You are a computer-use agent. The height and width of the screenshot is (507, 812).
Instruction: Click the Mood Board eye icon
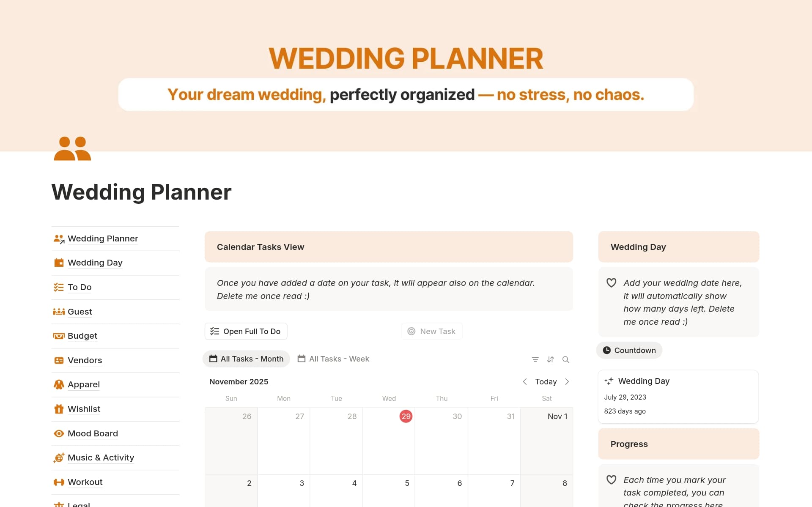click(59, 433)
